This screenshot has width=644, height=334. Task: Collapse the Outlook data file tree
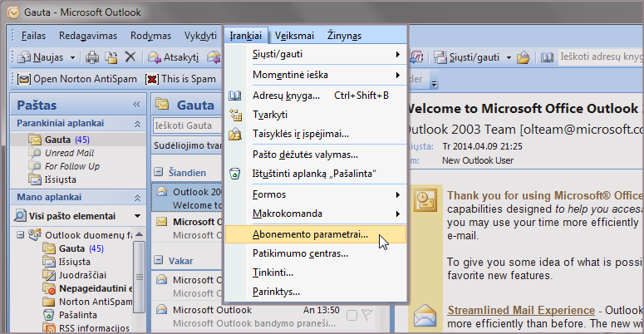pyautogui.click(x=21, y=235)
